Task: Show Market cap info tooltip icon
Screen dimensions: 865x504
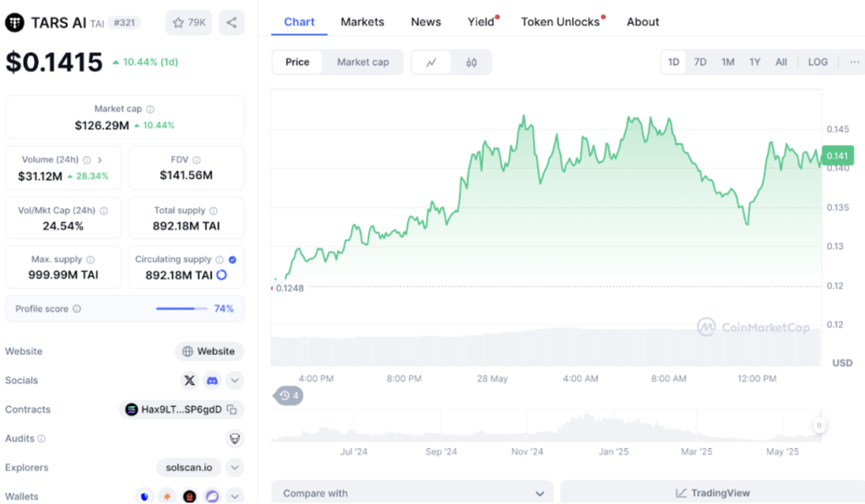Action: 150,109
